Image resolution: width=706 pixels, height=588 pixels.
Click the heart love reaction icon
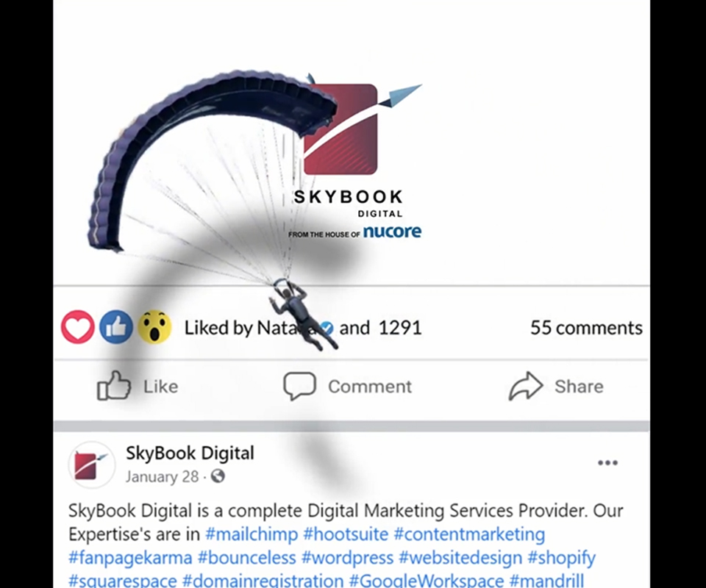78,327
